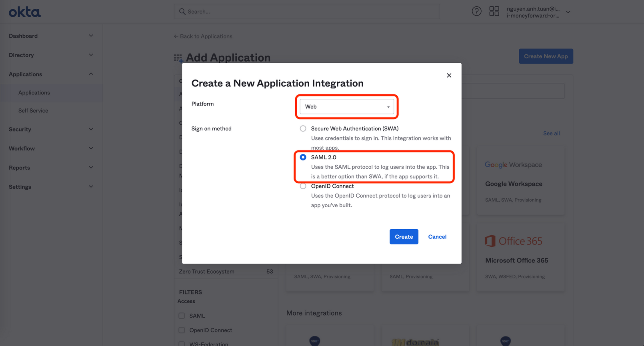Open the Microsoft Office 365 integration card

(520, 258)
